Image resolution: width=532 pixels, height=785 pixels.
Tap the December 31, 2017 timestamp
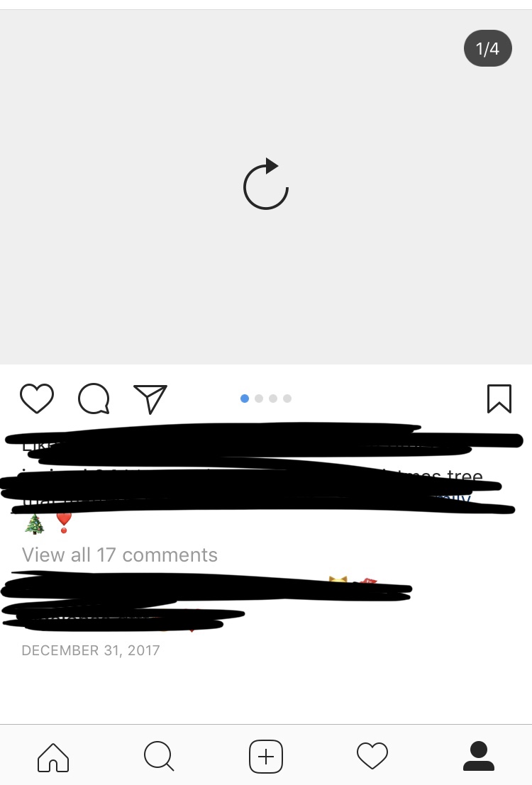coord(91,650)
